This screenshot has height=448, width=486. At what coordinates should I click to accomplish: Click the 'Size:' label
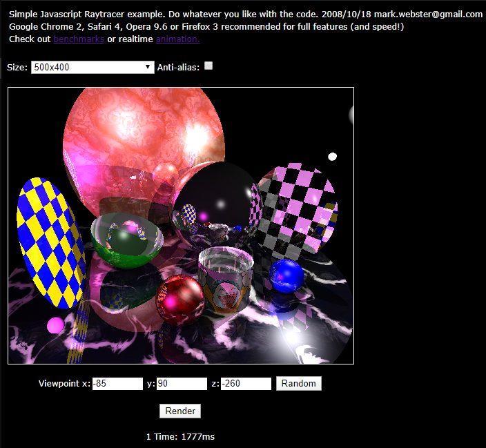point(17,67)
